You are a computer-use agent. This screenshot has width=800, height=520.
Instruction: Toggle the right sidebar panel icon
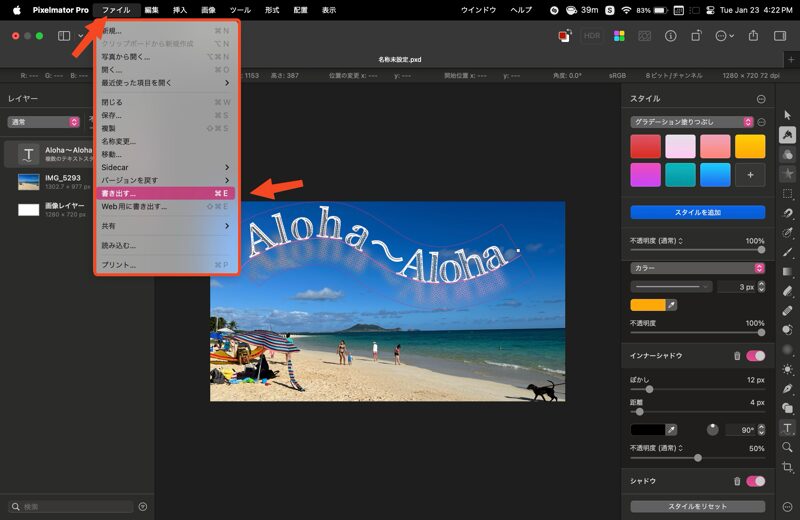click(780, 36)
